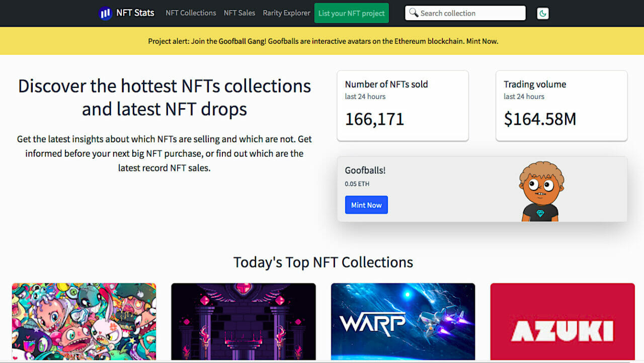This screenshot has width=644, height=363.
Task: Click the List your NFT project button
Action: 351,13
